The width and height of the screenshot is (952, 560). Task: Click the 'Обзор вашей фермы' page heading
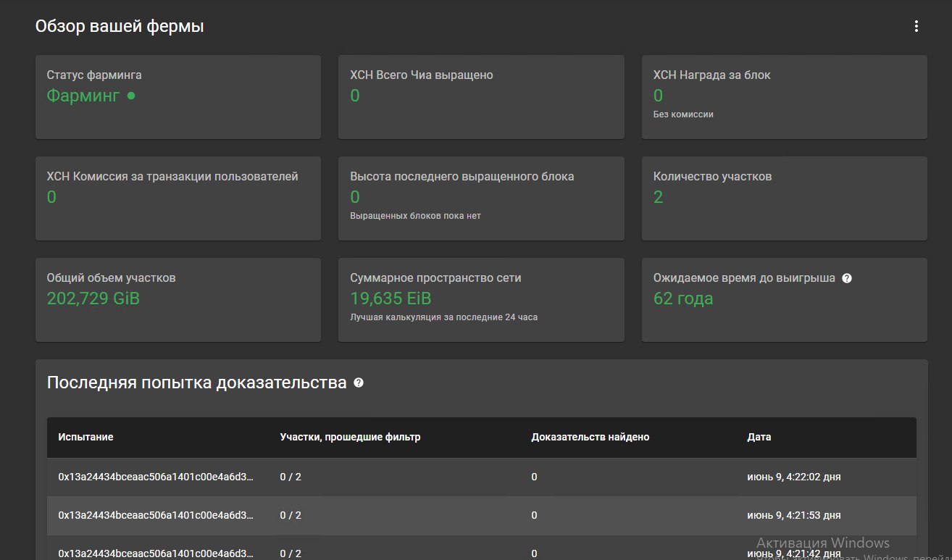click(120, 27)
